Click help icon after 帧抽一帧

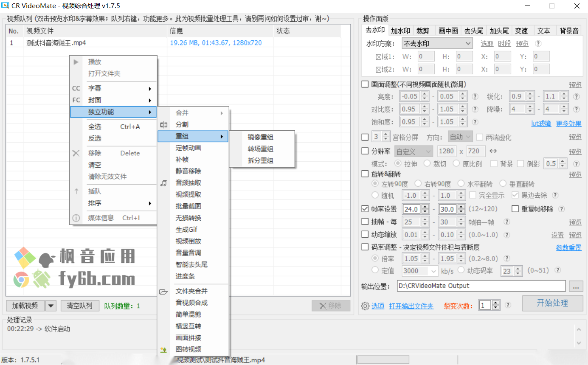(507, 222)
